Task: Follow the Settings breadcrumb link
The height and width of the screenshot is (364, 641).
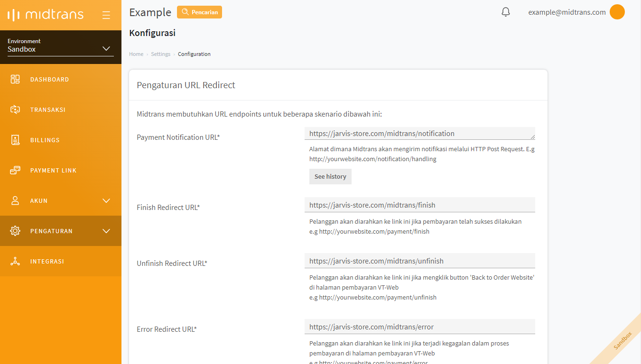Action: pos(160,54)
